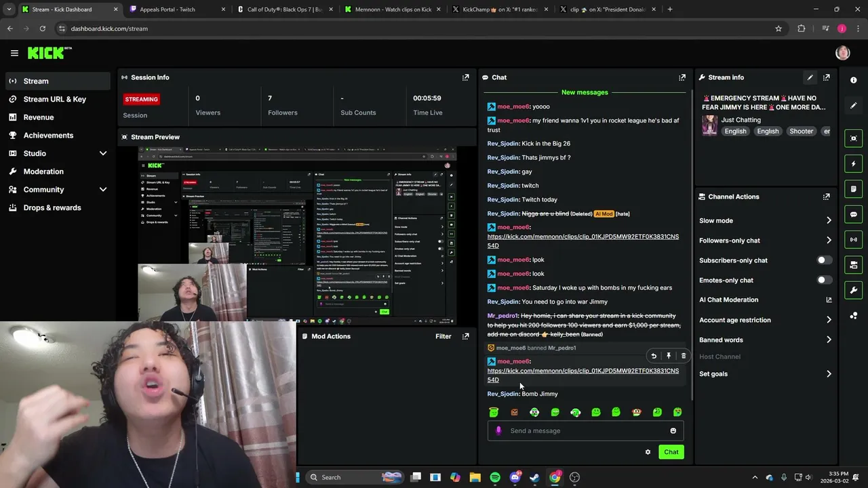Click the Send a message field
Image resolution: width=868 pixels, height=488 pixels.
click(585, 430)
